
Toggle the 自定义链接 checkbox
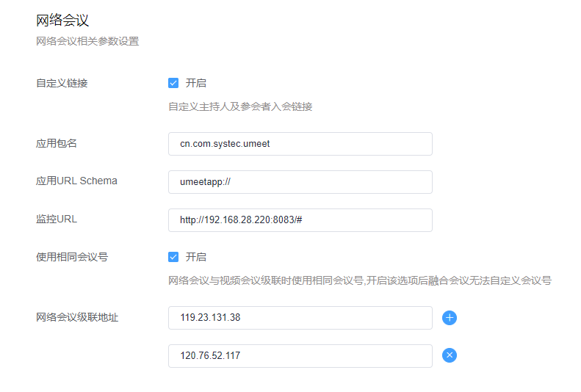pyautogui.click(x=173, y=83)
